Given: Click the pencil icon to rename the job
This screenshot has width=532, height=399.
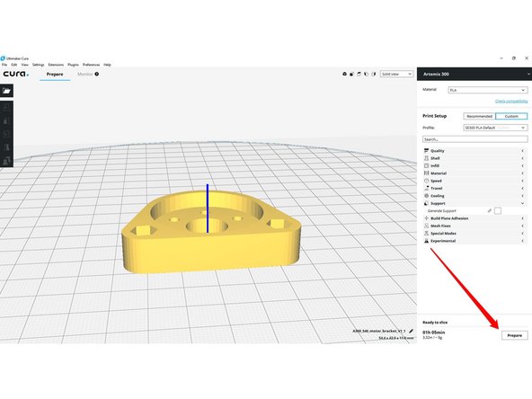Looking at the screenshot, I should pos(412,331).
